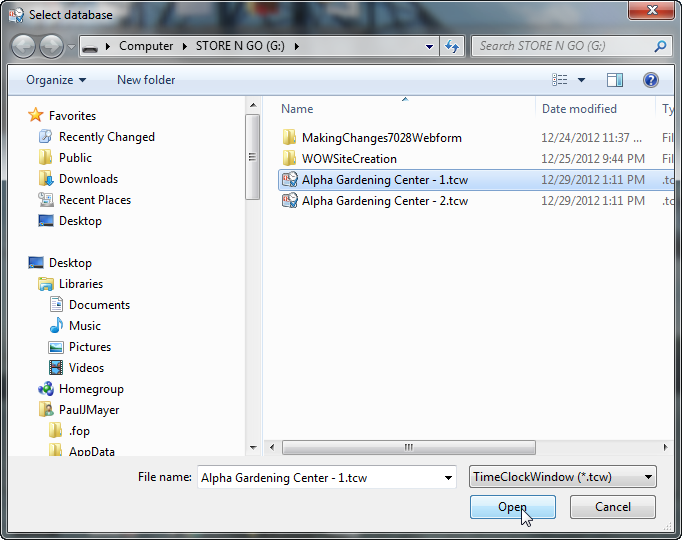Sort by Date modified column header
682x540 pixels.
coord(579,109)
